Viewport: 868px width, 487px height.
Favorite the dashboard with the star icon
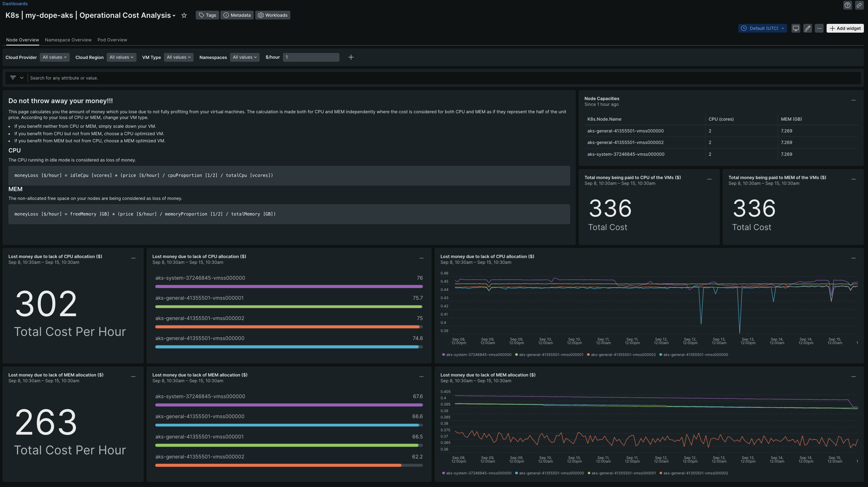[x=184, y=15]
